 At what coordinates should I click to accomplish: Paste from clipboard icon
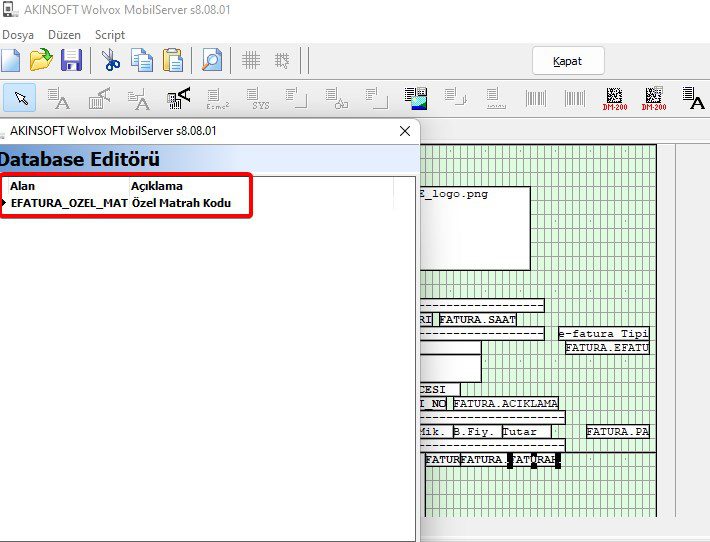click(173, 60)
